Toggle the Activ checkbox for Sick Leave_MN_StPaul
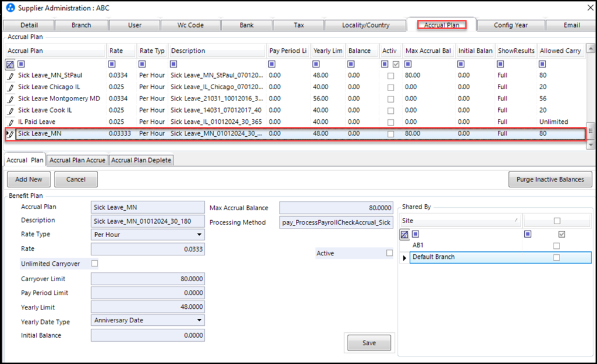Viewport: 597px width, 364px height. click(390, 76)
